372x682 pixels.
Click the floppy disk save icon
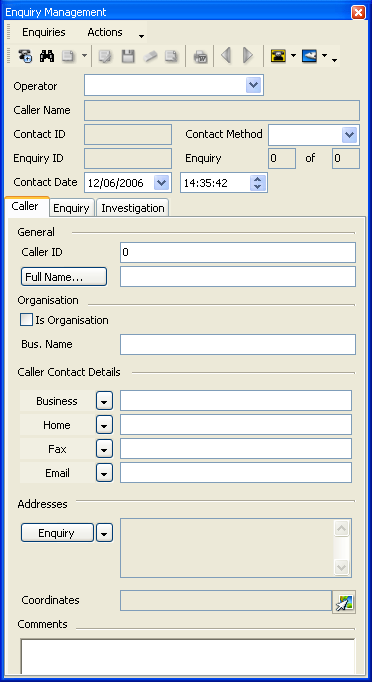click(128, 56)
